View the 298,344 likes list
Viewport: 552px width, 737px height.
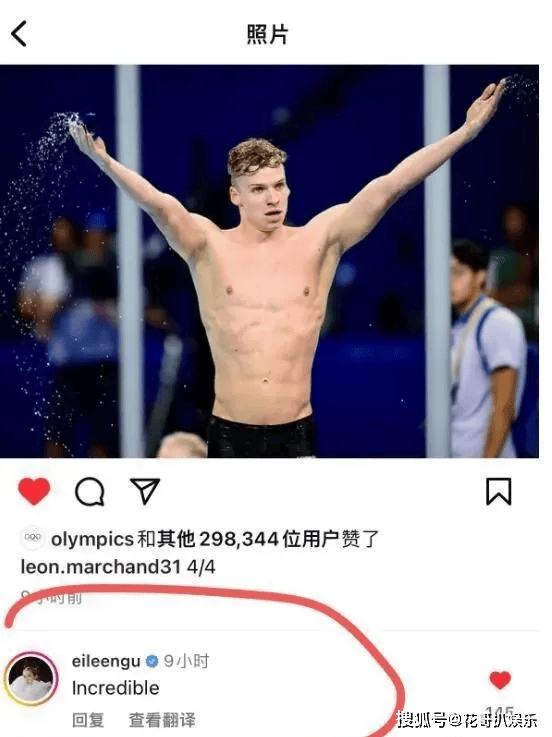(239, 539)
